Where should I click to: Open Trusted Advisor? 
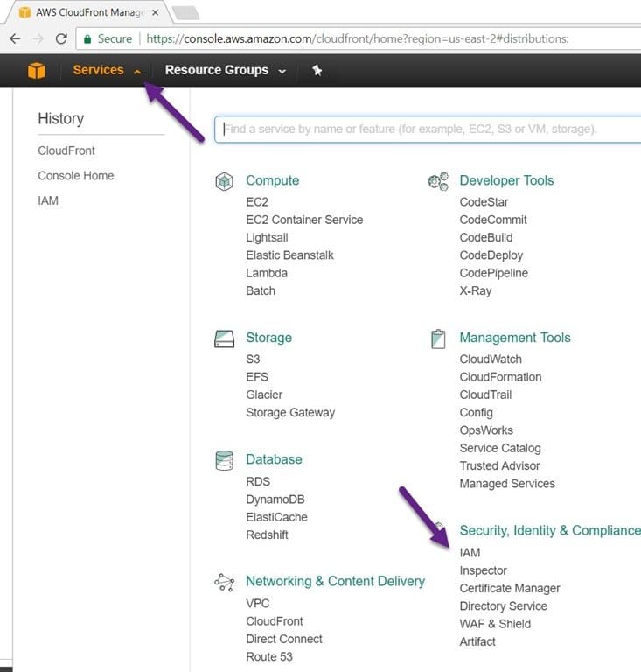pyautogui.click(x=499, y=465)
